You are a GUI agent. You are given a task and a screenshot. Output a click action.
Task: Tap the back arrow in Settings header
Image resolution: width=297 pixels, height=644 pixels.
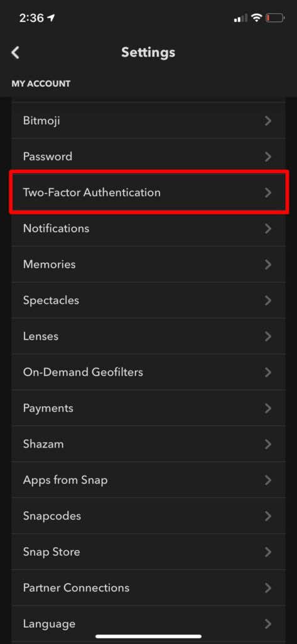[15, 53]
